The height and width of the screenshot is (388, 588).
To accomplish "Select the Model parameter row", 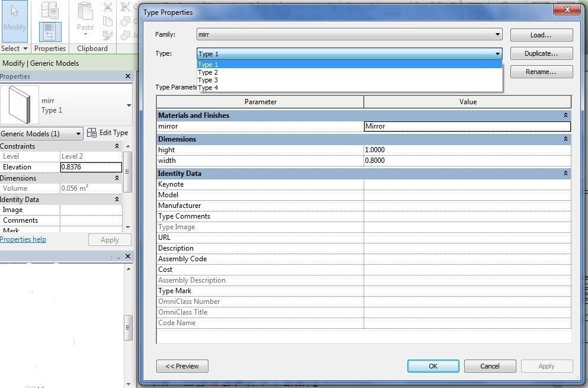I will coord(364,195).
